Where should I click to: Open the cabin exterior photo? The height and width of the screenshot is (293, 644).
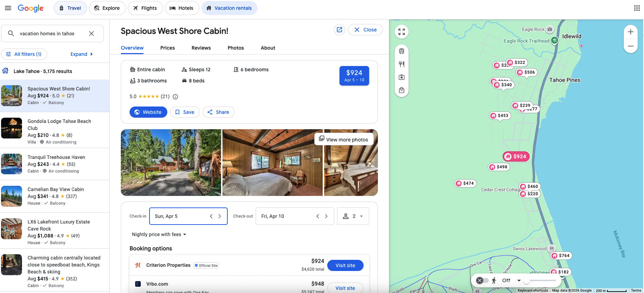tap(171, 162)
